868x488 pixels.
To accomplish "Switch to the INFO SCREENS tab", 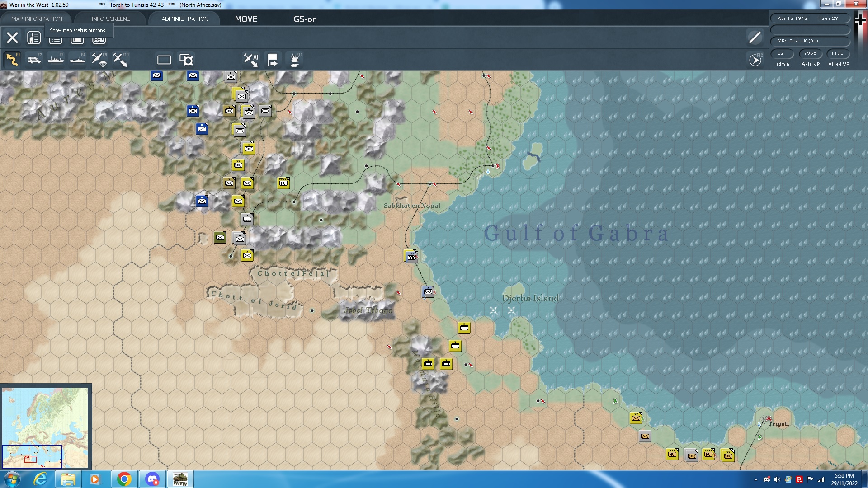I will pos(110,19).
